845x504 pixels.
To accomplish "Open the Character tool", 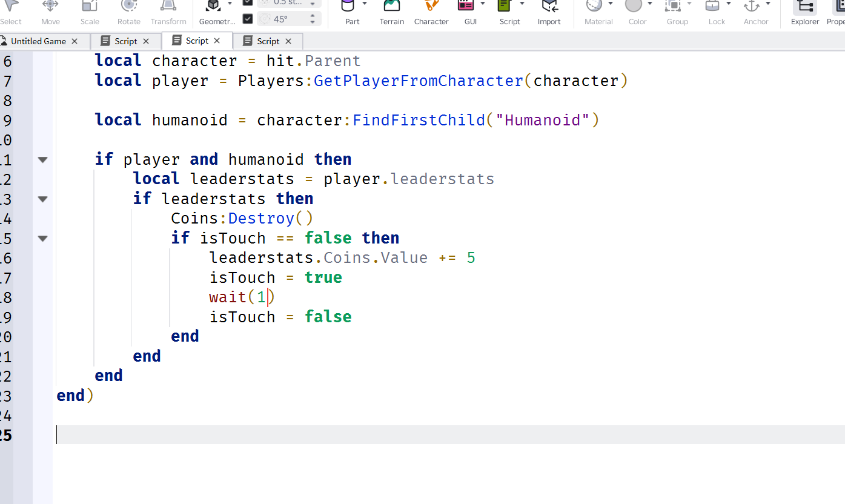I will (431, 7).
